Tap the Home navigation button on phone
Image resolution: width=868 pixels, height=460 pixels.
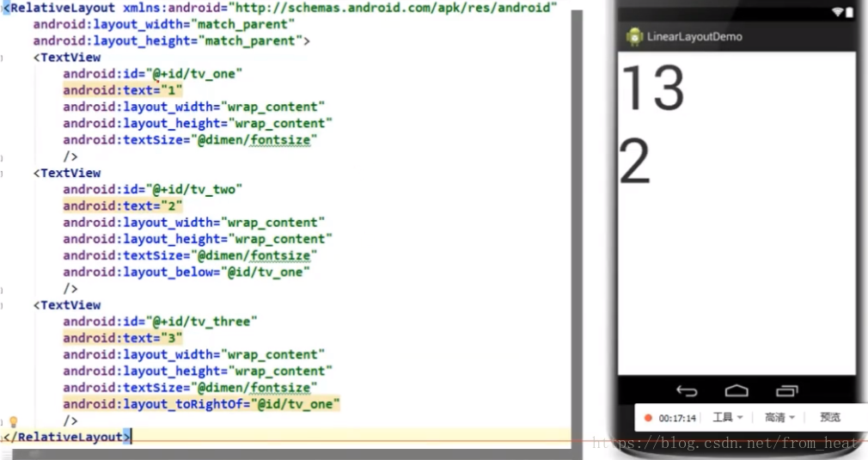pyautogui.click(x=737, y=391)
